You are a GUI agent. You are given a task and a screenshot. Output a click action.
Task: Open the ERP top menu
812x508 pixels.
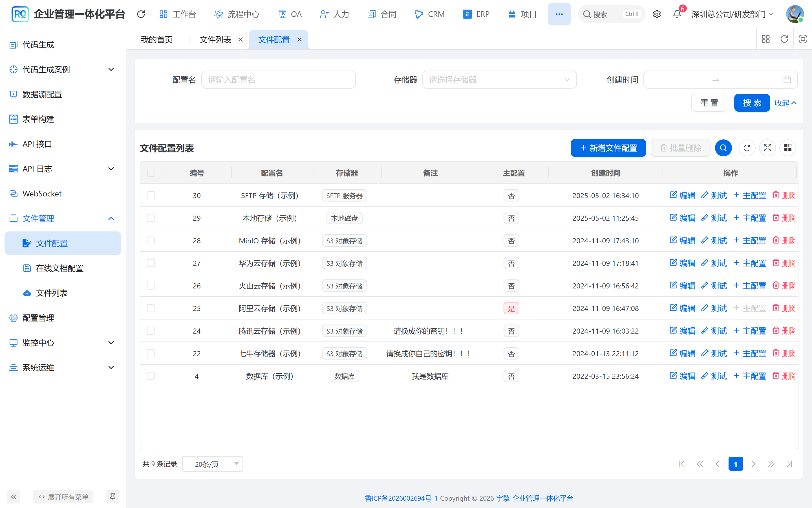pos(476,14)
